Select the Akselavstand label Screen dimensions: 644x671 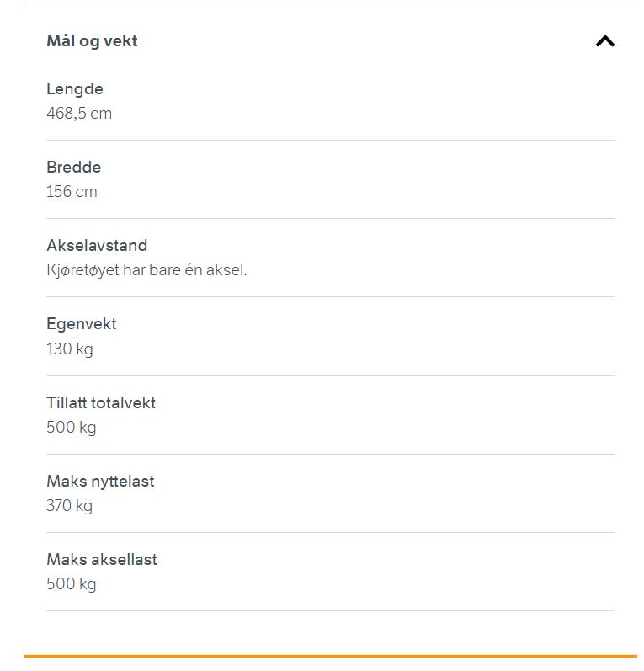[97, 245]
